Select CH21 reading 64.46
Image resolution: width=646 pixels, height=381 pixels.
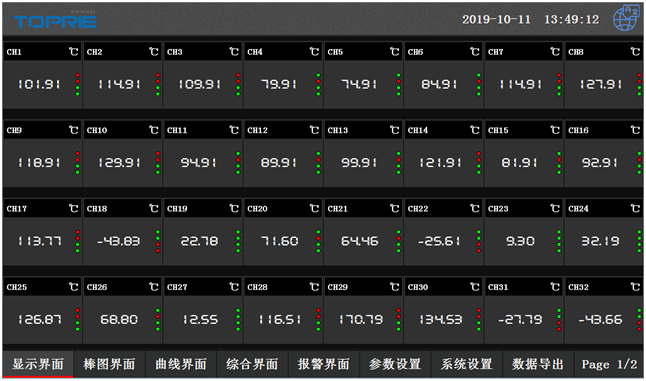(360, 241)
